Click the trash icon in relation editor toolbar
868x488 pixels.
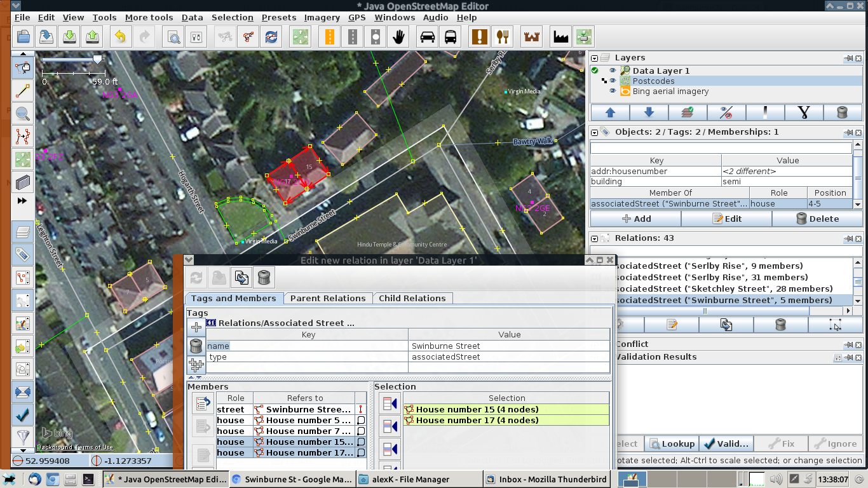[x=265, y=278]
